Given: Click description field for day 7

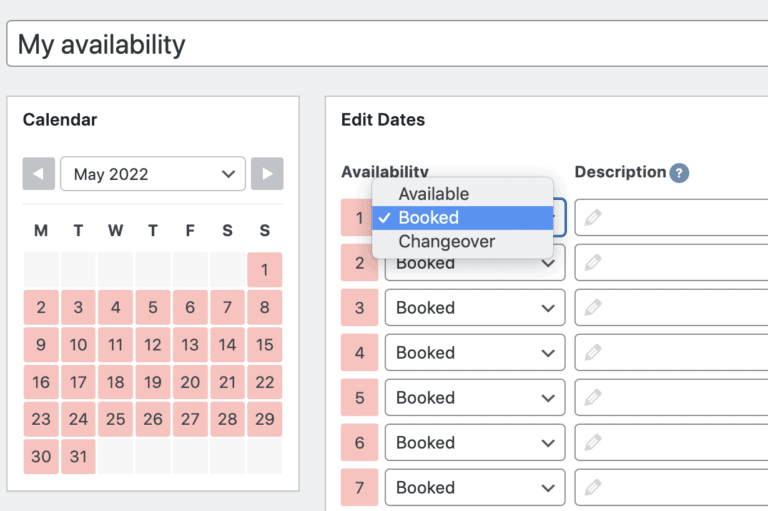Looking at the screenshot, I should [x=671, y=487].
